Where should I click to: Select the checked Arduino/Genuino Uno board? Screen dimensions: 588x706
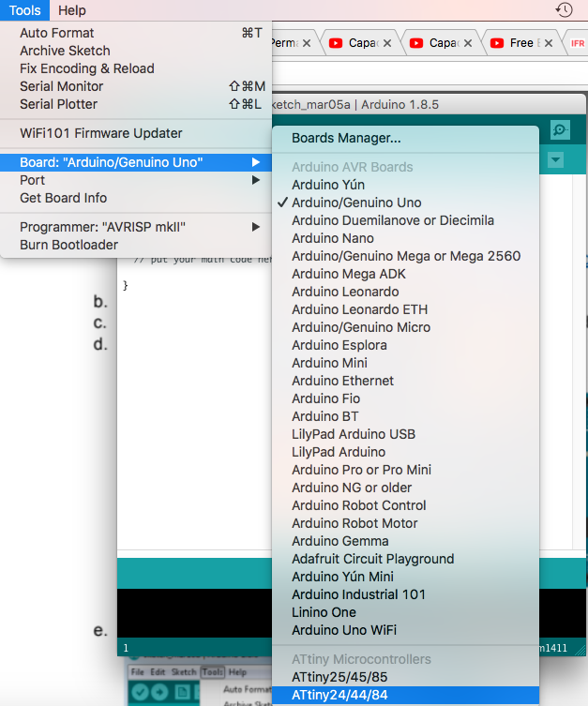pyautogui.click(x=405, y=203)
